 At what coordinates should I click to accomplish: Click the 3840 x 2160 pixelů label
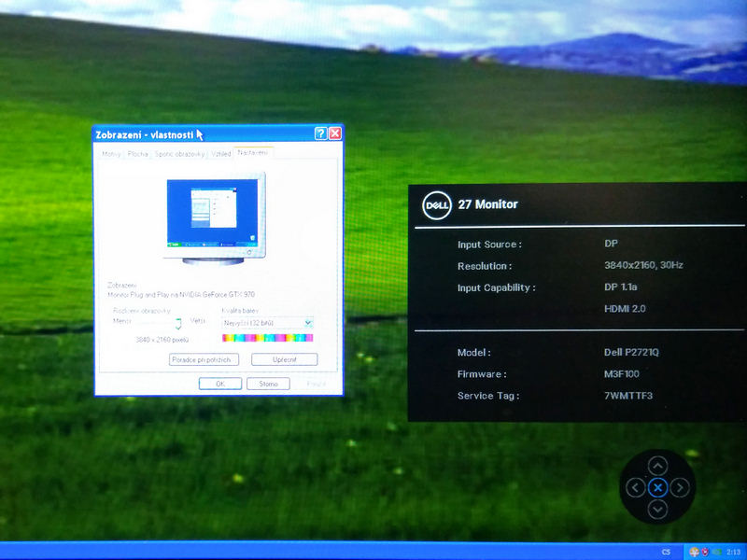(162, 340)
